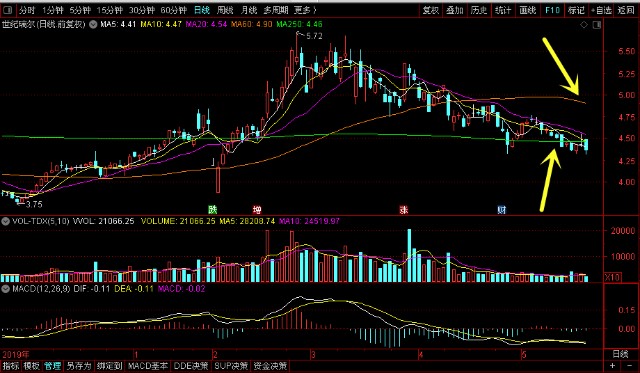640x373 pixels.
Task: Click the blue 财 event marker
Action: (x=502, y=210)
